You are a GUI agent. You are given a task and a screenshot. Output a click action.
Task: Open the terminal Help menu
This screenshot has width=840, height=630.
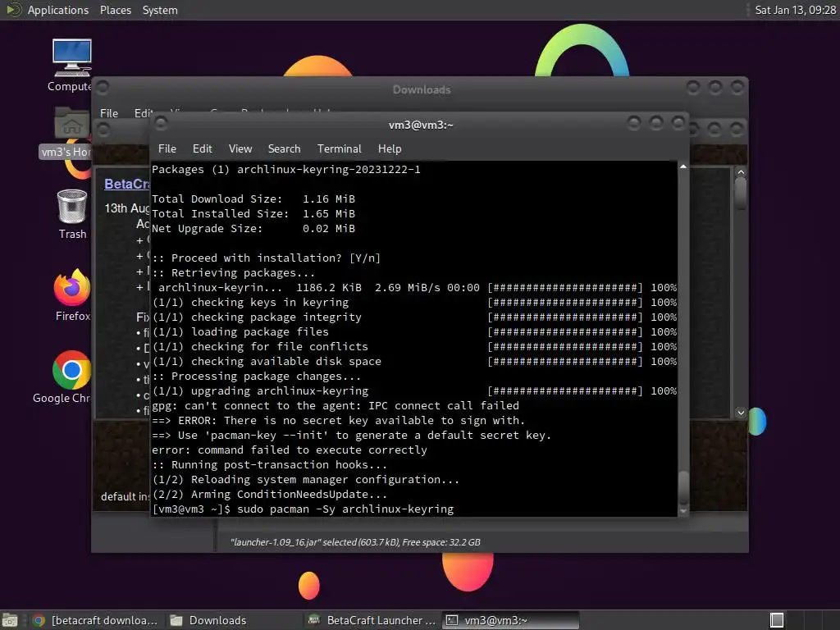click(390, 148)
